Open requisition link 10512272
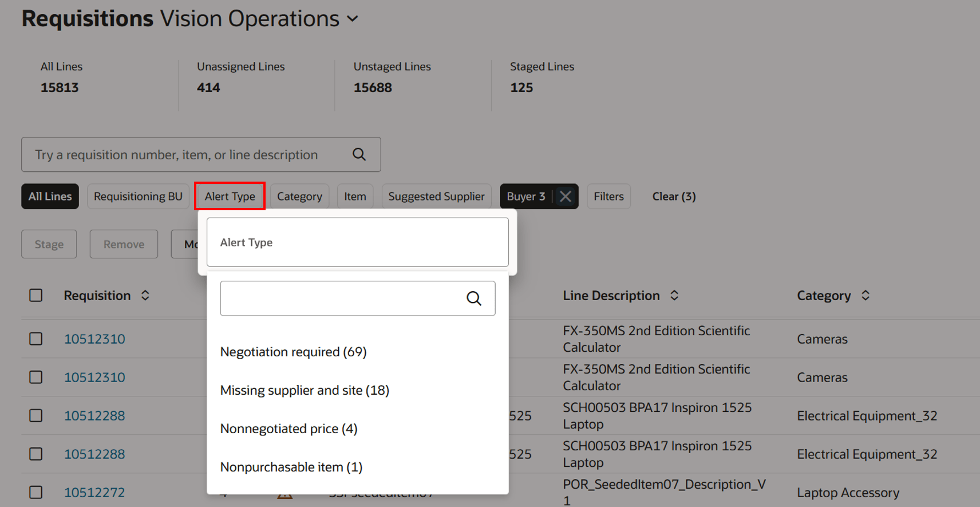The height and width of the screenshot is (507, 980). [94, 492]
